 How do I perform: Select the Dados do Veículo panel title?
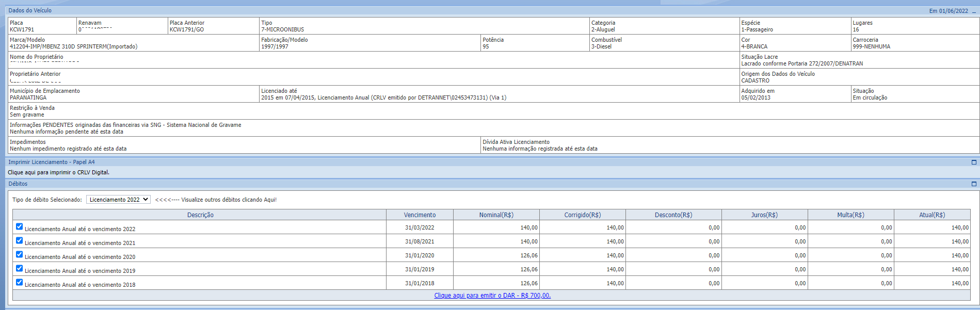click(x=30, y=10)
